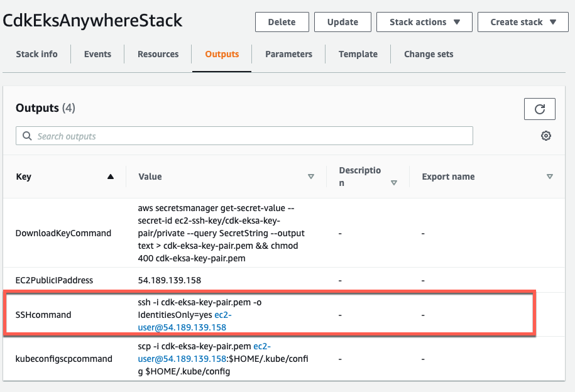The width and height of the screenshot is (575, 392).
Task: Click the CdkEksAnywhereStack title
Action: (92, 21)
